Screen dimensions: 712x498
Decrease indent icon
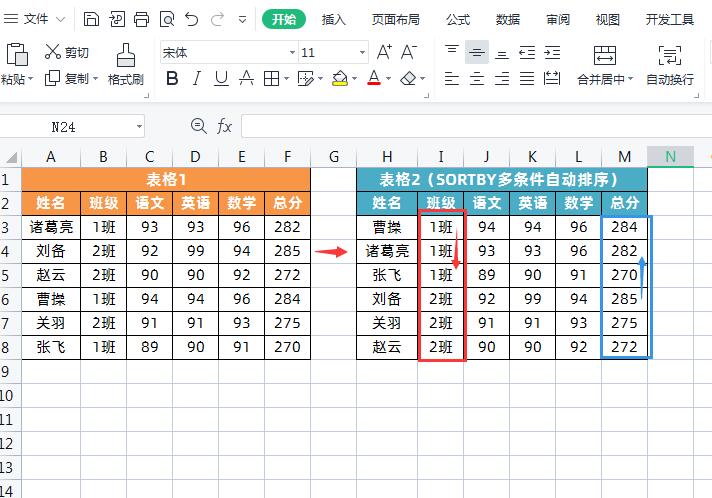pyautogui.click(x=527, y=53)
